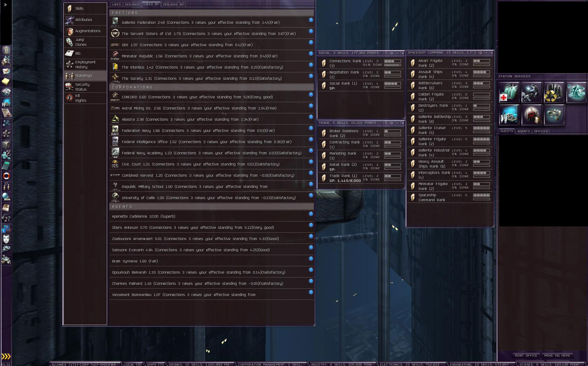Click the Trade Rank skill level bar
The width and height of the screenshot is (588, 366).
pyautogui.click(x=393, y=176)
